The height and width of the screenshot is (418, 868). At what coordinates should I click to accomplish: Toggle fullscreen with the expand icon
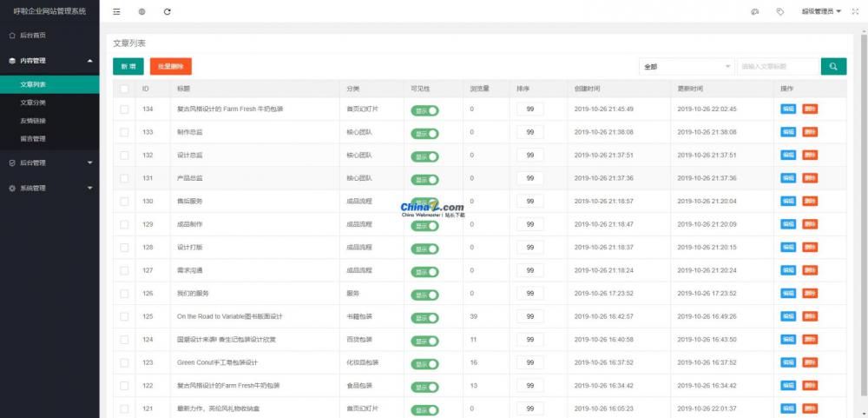[855, 11]
